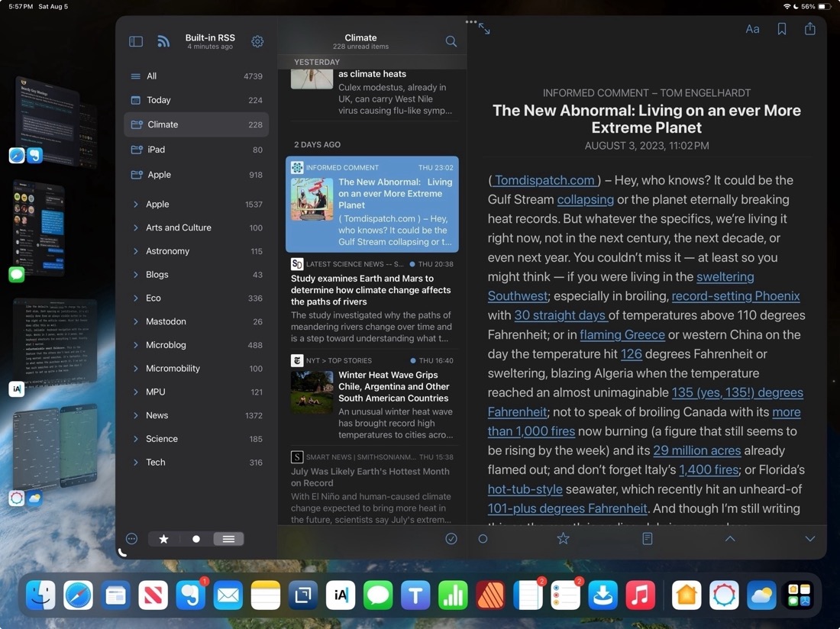Image resolution: width=840 pixels, height=629 pixels.
Task: Bookmark the article using the top-right bookmark icon
Action: click(x=780, y=28)
